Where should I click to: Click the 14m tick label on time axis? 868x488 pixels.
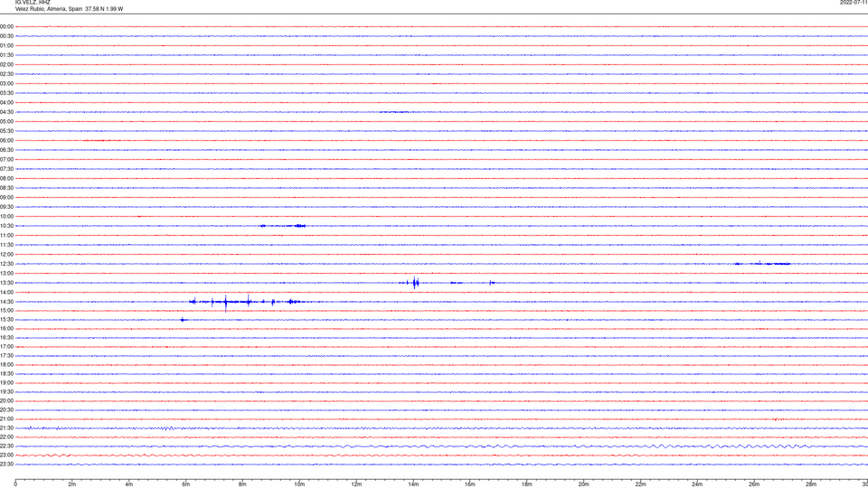[x=413, y=484]
